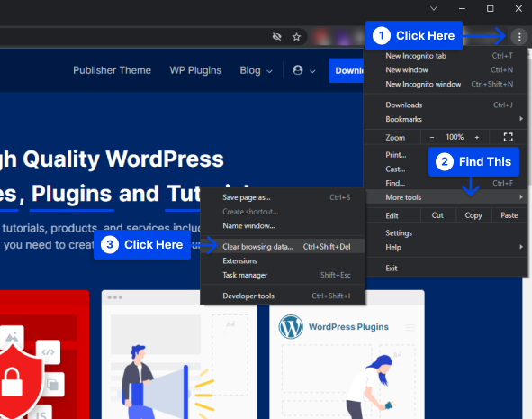Expand the Help submenu
The image size is (532, 419).
(x=446, y=247)
